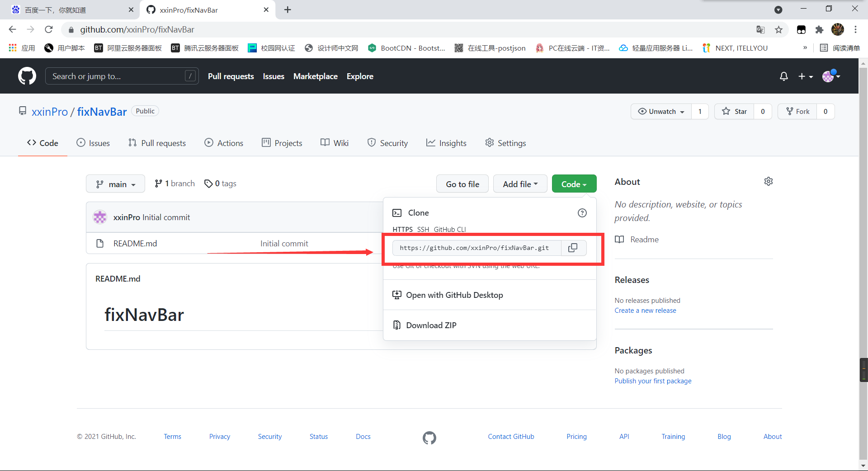The height and width of the screenshot is (471, 868).
Task: Open the BootCDN bookmark
Action: click(x=406, y=48)
